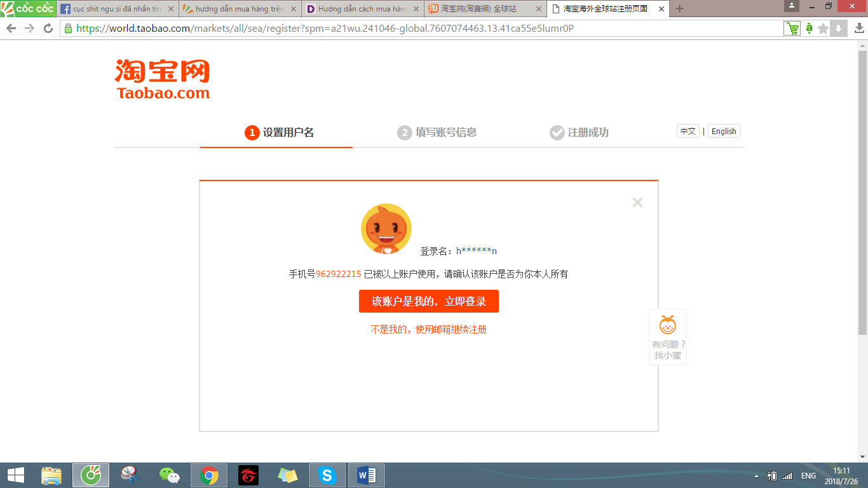Close the 淘宝海外全球站注册页面 tab
The height and width of the screenshot is (488, 868).
click(x=661, y=9)
